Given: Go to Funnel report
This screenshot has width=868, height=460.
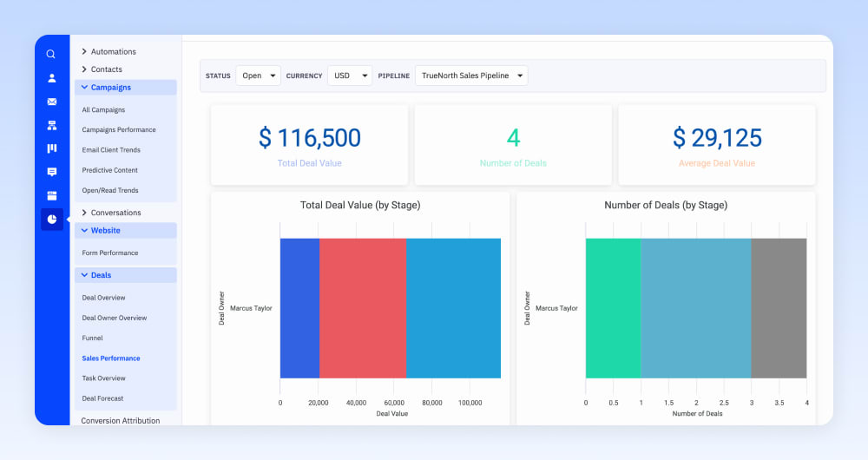Looking at the screenshot, I should [92, 338].
